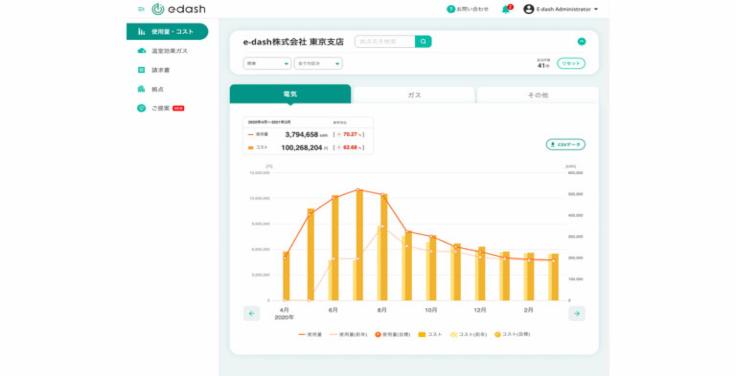736x376 pixels.
Task: Focus the location search field
Action: pyautogui.click(x=385, y=42)
